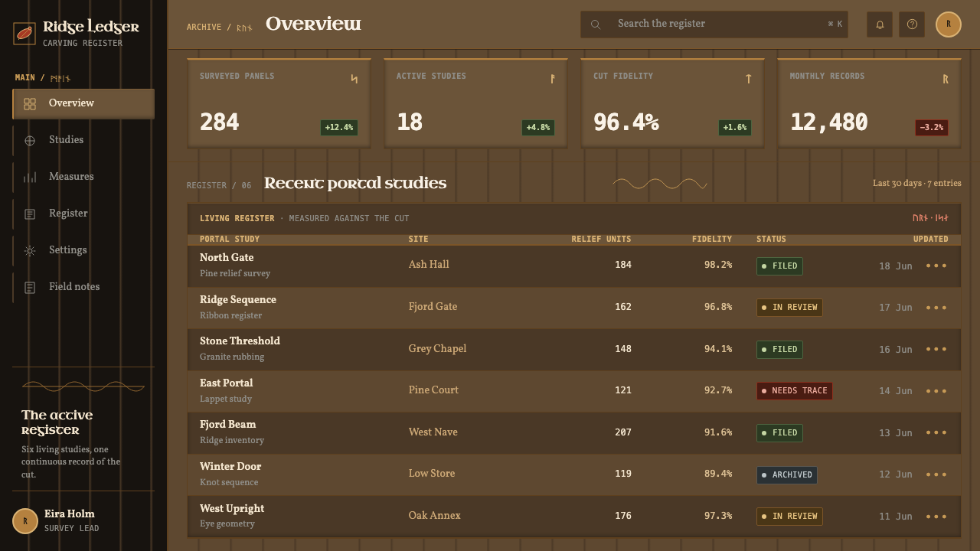Click the -3.2% change badge
This screenshot has width=980, height=551.
pos(932,128)
